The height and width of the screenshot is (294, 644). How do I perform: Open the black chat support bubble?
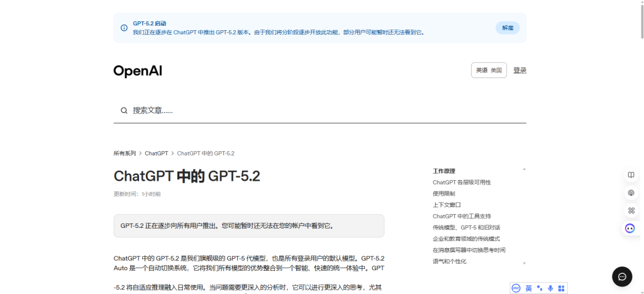tap(621, 276)
